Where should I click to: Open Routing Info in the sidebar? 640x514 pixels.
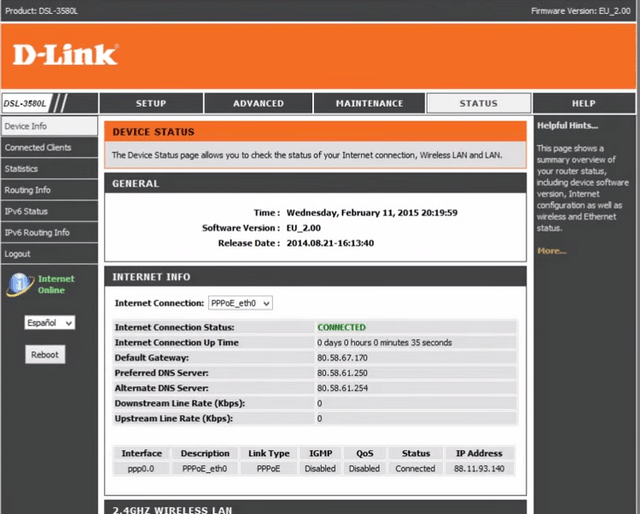pyautogui.click(x=49, y=190)
